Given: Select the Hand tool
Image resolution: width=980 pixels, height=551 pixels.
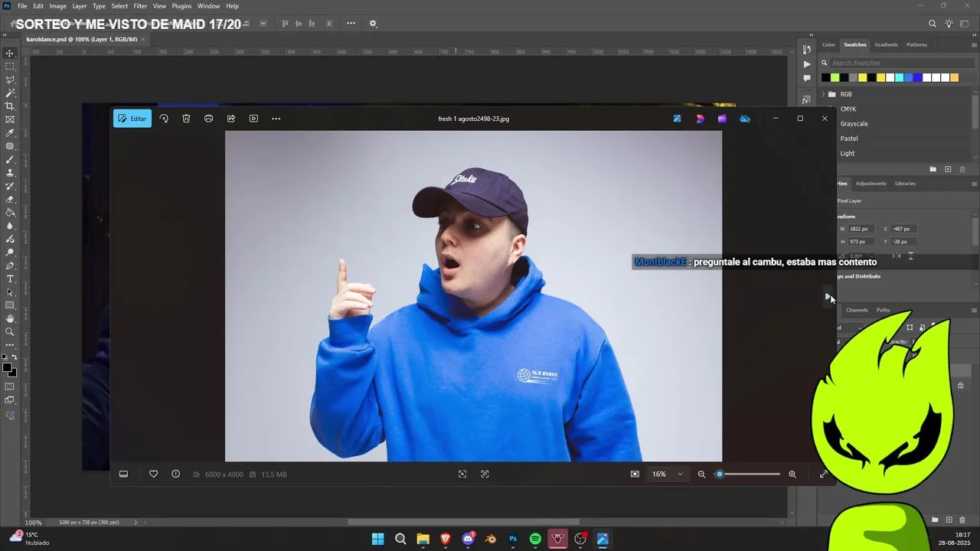Looking at the screenshot, I should coord(10,318).
